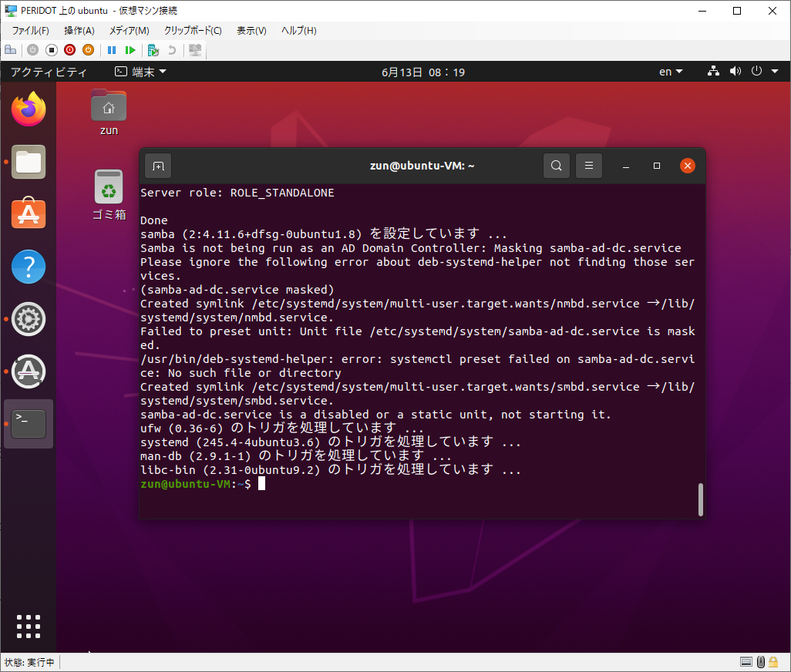The height and width of the screenshot is (672, 791).
Task: Create a checkpoint from toolbar
Action: click(x=153, y=50)
